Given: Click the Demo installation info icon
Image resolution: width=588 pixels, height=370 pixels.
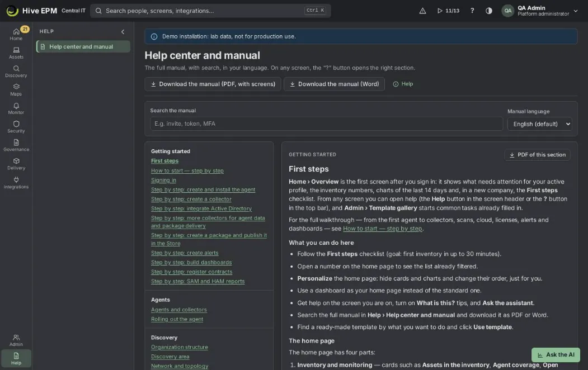Looking at the screenshot, I should (154, 37).
